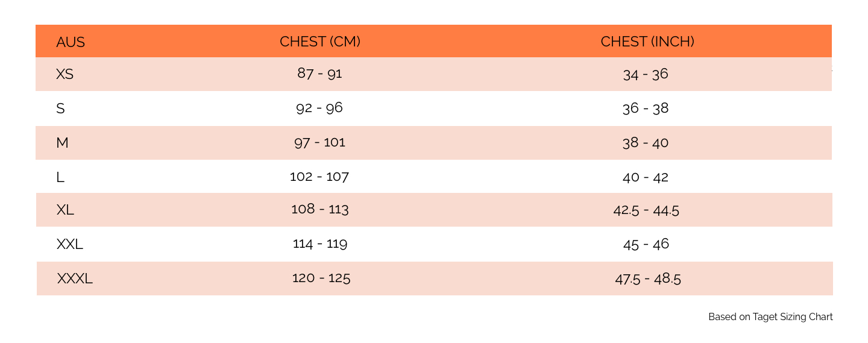Select the 45 - 46 inch cell
The height and width of the screenshot is (343, 868).
pos(646,244)
